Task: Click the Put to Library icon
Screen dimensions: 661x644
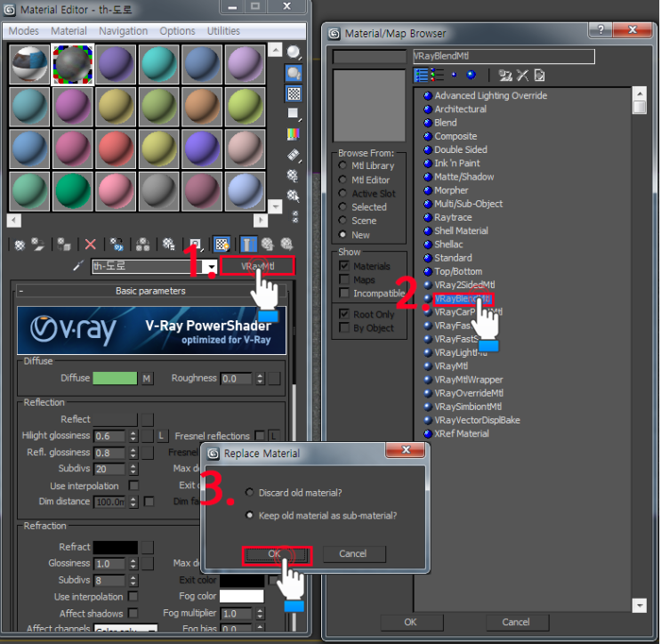Action: [169, 244]
